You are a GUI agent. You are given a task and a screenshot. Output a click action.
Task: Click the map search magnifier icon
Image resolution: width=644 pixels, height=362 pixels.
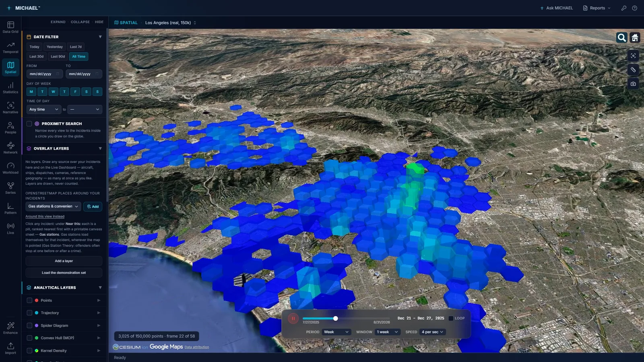pyautogui.click(x=622, y=38)
